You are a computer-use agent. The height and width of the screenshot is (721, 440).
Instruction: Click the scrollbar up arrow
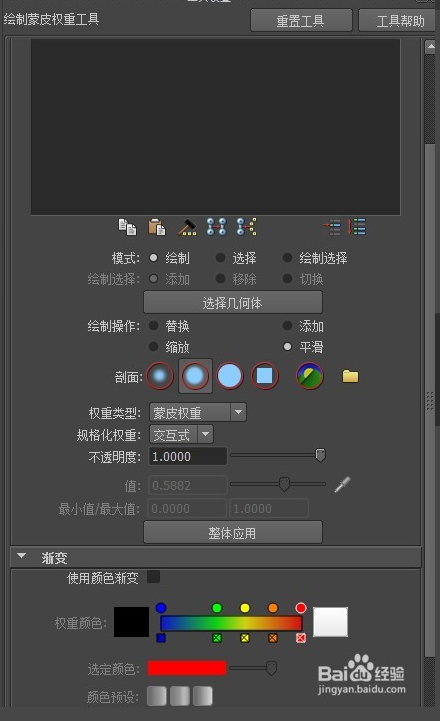[x=430, y=46]
